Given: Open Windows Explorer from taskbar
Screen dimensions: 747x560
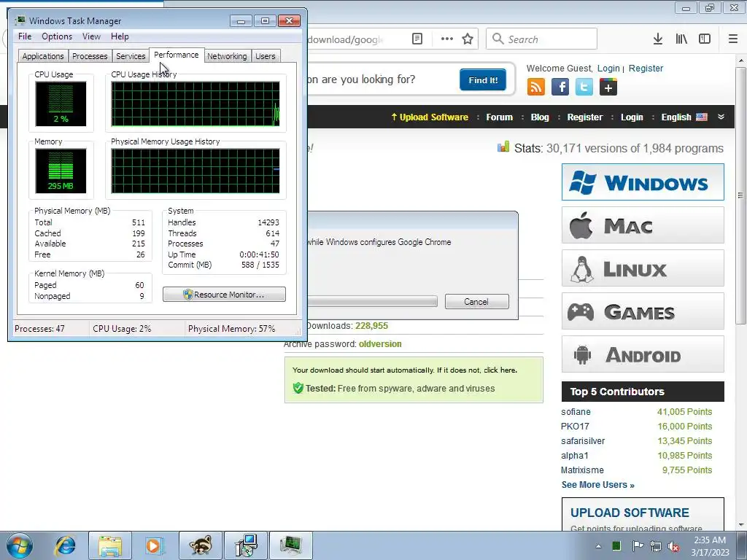Looking at the screenshot, I should [110, 545].
